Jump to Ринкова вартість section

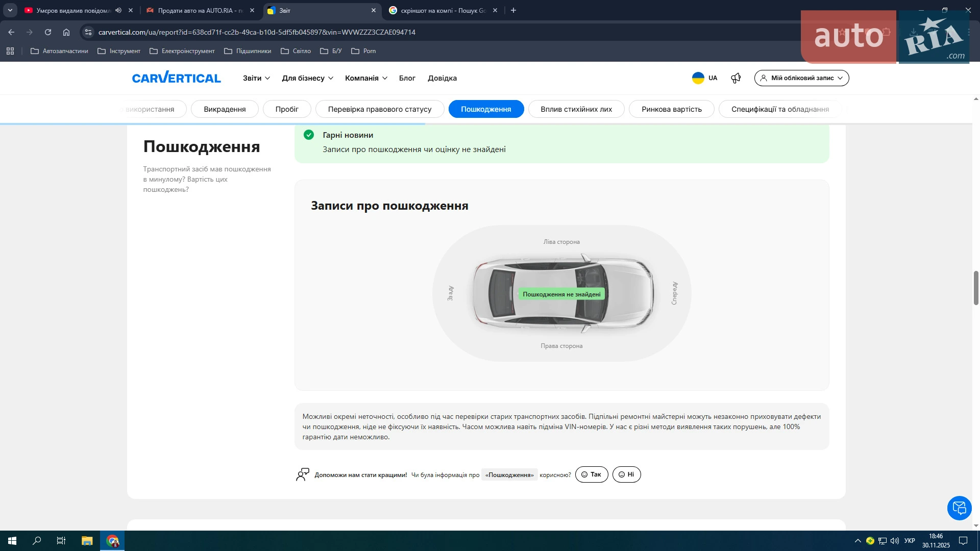coord(672,109)
